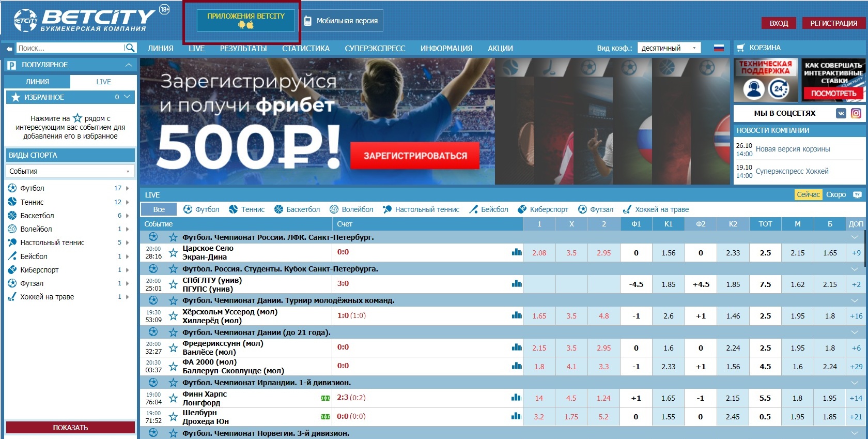Add Царское Село match to favorites
Viewport: 868px width, 439px height.
(x=174, y=253)
